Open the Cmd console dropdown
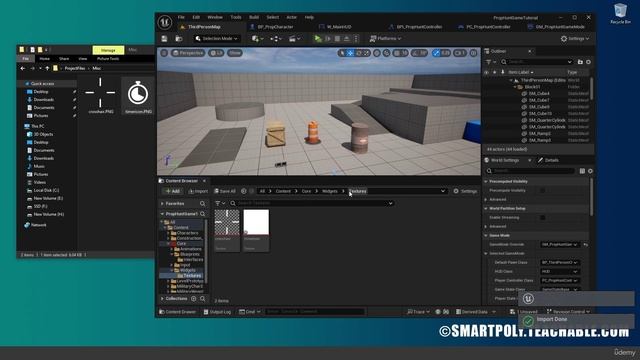This screenshot has width=640, height=360. tap(250, 312)
